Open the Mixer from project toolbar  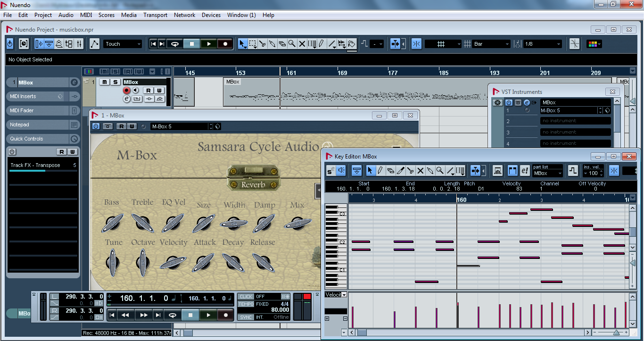coord(79,44)
